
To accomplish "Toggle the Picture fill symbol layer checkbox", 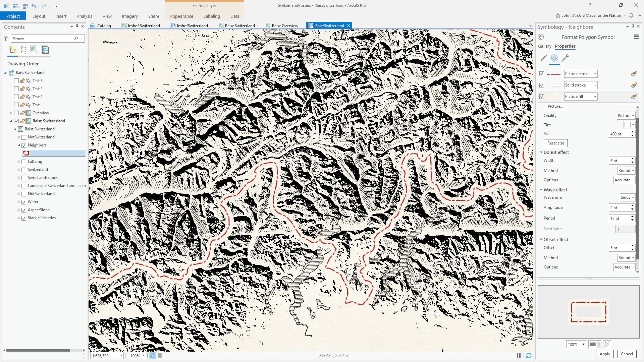I will tap(542, 97).
